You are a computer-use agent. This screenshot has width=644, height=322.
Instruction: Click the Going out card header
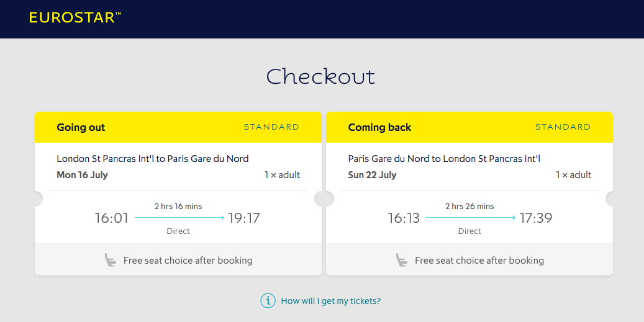[178, 127]
